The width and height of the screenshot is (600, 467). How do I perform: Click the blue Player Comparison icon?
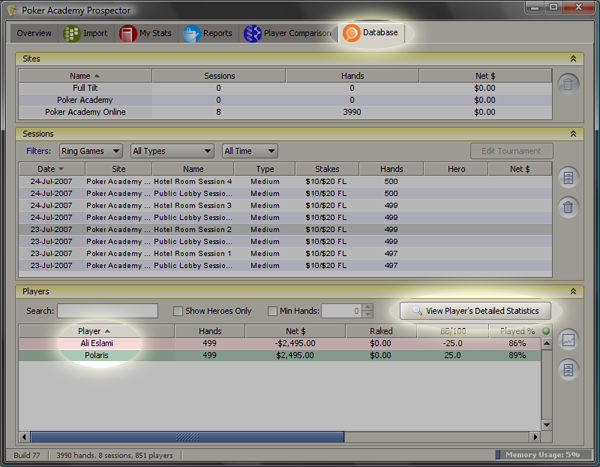pos(252,33)
